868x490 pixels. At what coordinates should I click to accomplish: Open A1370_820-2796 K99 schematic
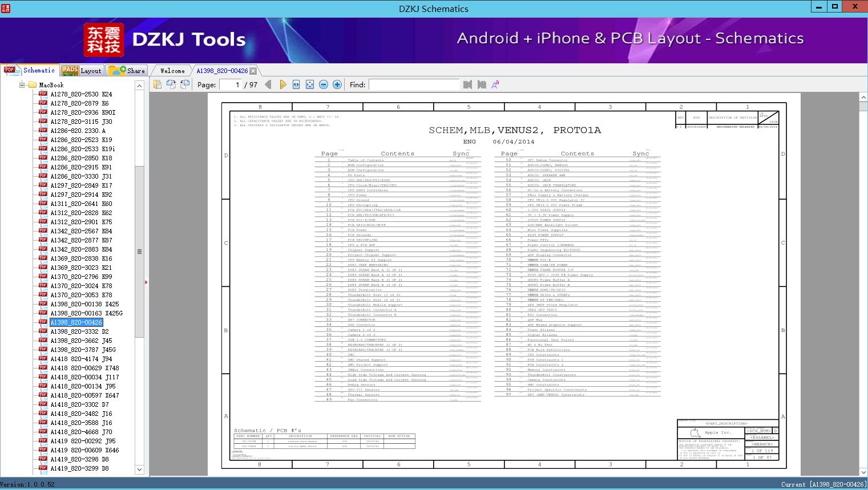click(81, 277)
